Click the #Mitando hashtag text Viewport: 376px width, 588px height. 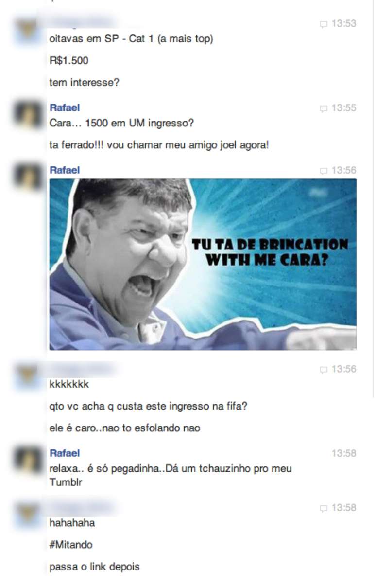[x=71, y=545]
